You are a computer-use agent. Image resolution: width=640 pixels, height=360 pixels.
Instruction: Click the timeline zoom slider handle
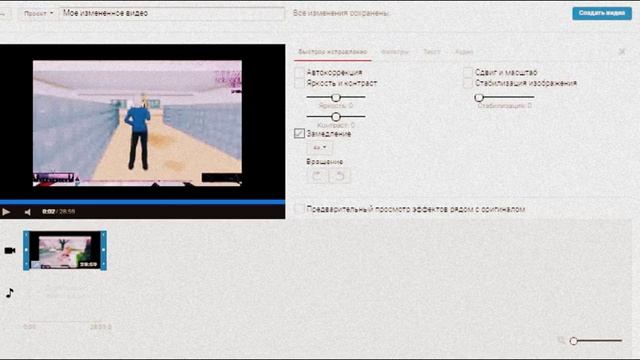pyautogui.click(x=573, y=341)
